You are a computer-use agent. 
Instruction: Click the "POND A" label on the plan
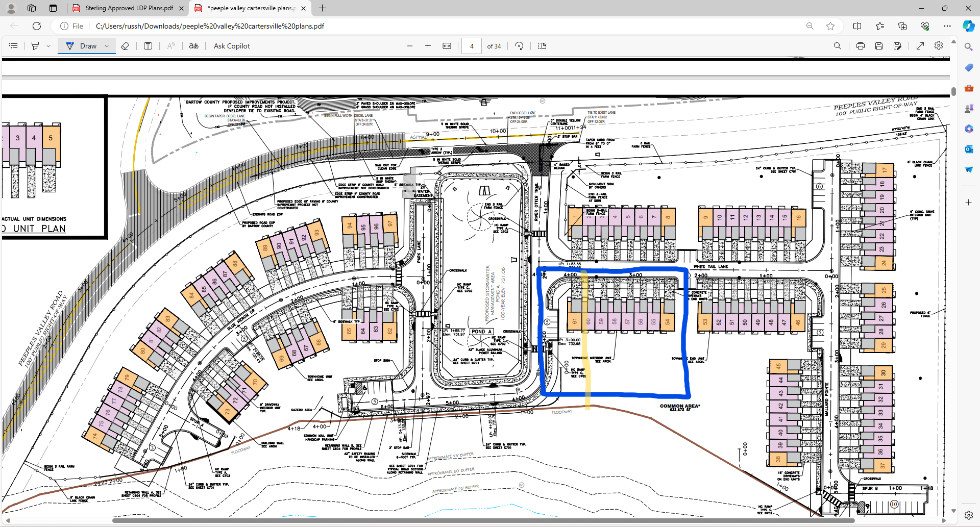click(481, 332)
